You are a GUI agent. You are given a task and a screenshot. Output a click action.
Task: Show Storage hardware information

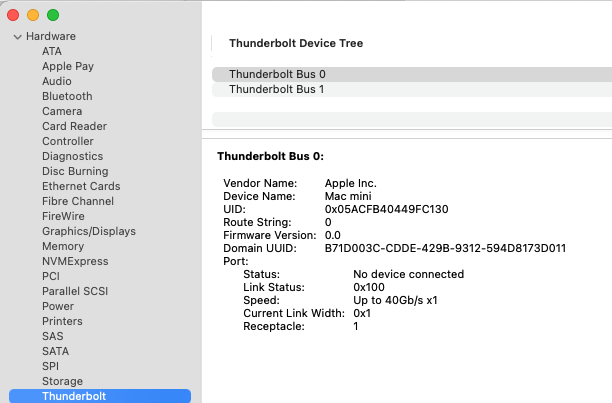[62, 381]
